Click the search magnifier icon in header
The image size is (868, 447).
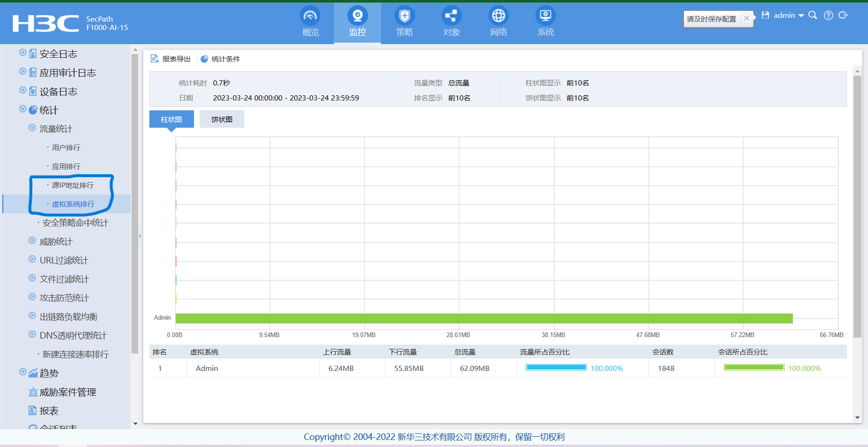point(813,15)
